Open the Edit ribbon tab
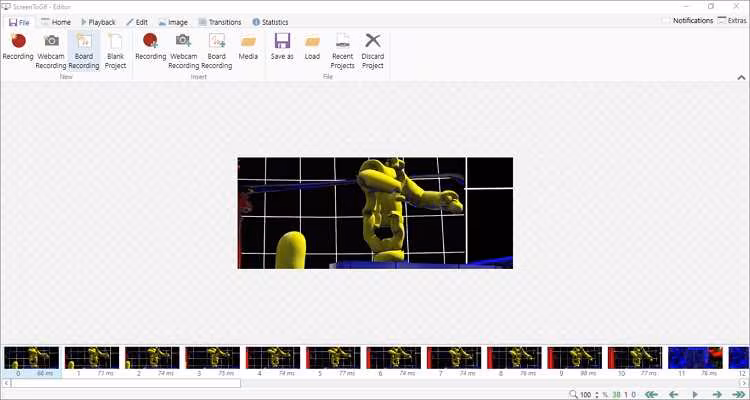Viewport: 750px width, 400px height. tap(137, 22)
